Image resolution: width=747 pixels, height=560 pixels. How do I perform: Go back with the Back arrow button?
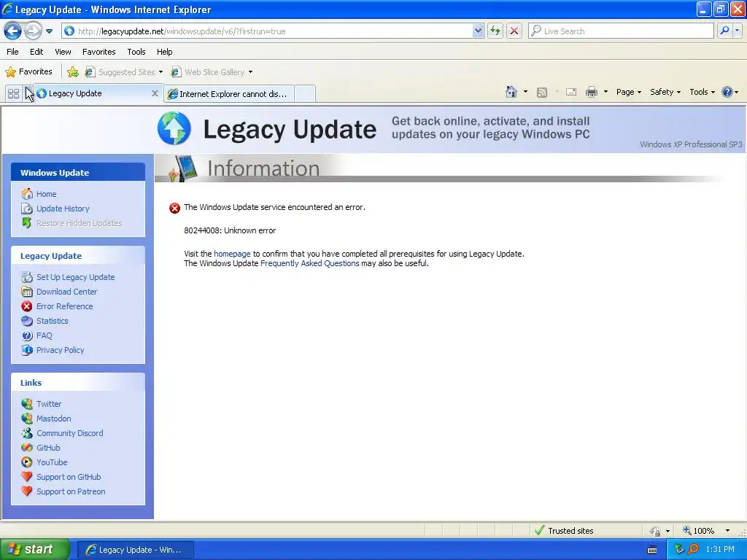pos(13,31)
